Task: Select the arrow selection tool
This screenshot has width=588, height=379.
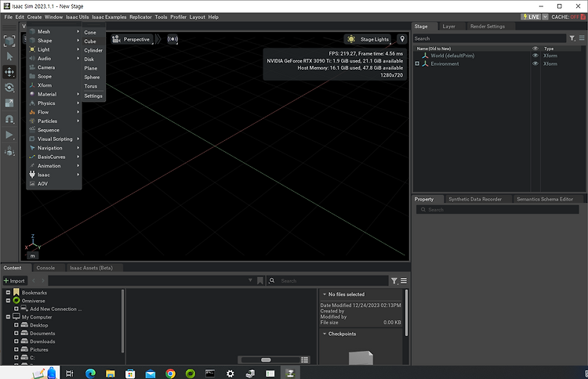Action: 9,56
